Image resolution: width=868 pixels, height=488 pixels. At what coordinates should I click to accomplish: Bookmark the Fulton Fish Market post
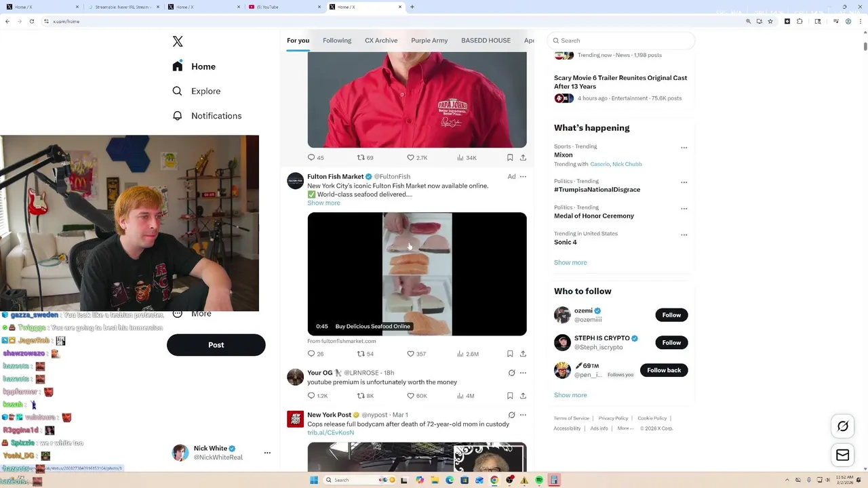[x=510, y=354]
